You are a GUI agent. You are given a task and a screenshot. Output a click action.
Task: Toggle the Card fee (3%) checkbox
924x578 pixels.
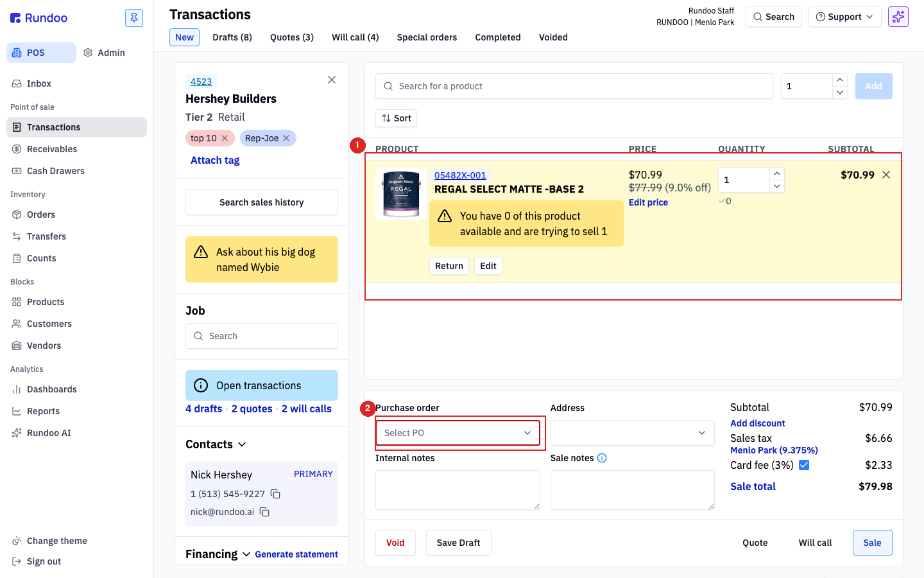click(804, 465)
